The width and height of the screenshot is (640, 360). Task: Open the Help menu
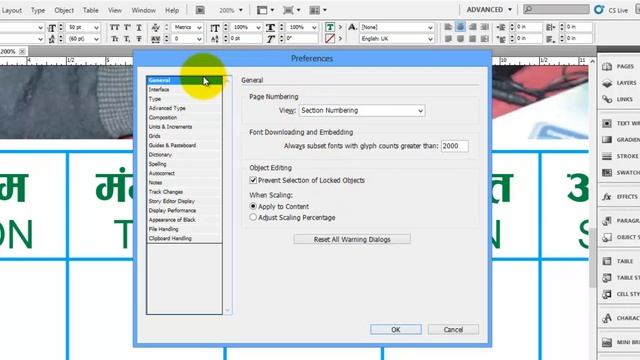pos(172,10)
